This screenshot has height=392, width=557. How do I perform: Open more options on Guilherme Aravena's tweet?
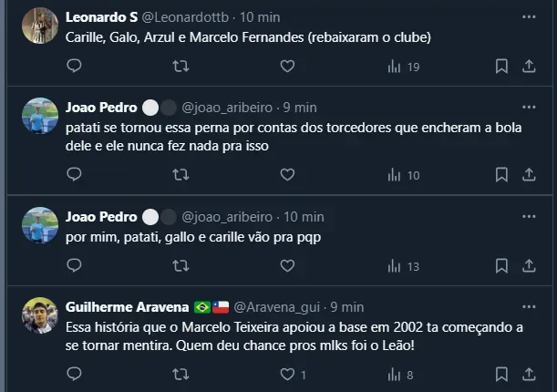point(529,306)
